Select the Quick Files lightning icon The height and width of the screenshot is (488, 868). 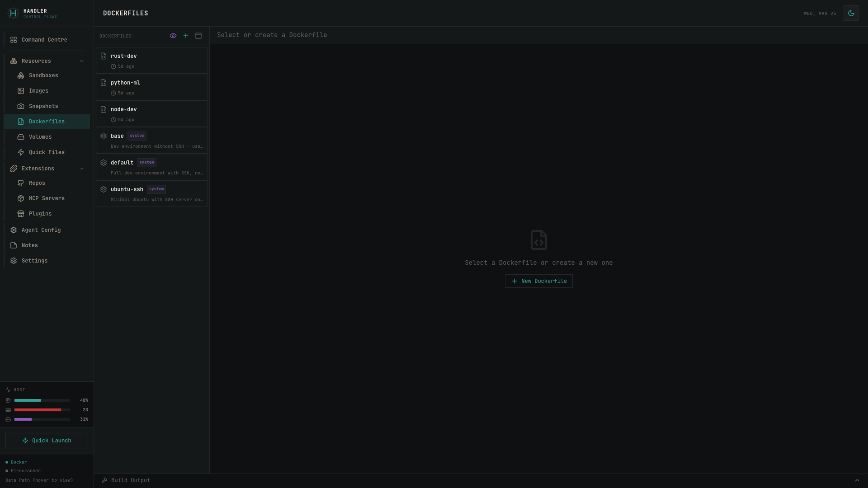pos(21,152)
